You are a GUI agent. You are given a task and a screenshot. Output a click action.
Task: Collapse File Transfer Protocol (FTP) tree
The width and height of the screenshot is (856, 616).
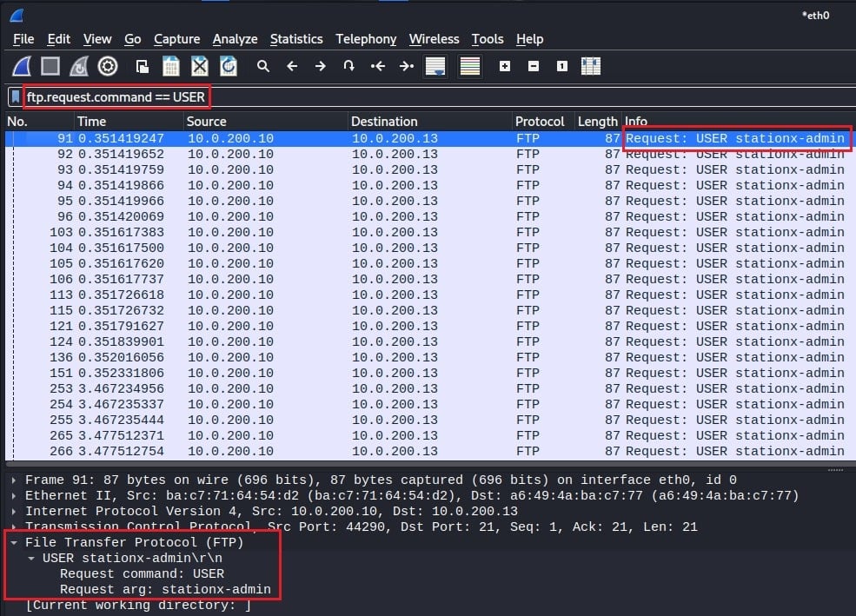14,542
